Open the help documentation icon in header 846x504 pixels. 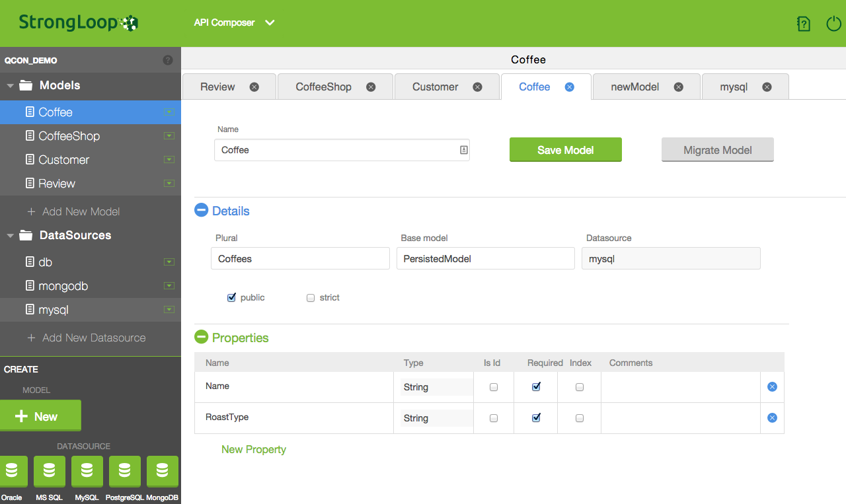point(804,24)
